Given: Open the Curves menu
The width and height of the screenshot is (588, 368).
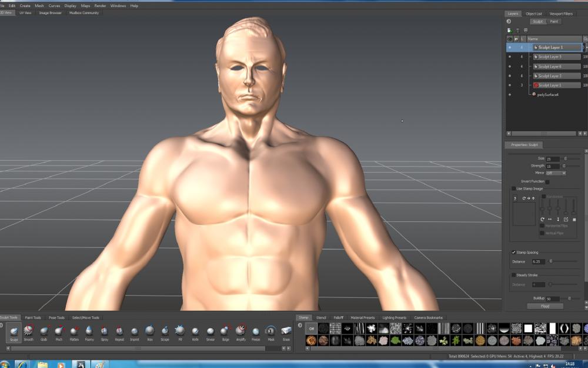Looking at the screenshot, I should click(54, 6).
